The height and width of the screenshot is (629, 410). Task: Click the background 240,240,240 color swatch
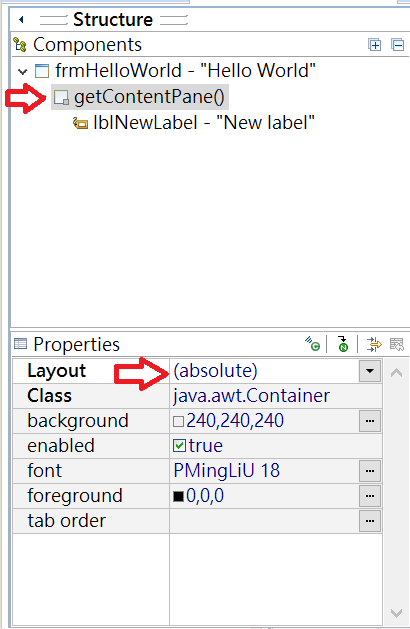[x=179, y=421]
